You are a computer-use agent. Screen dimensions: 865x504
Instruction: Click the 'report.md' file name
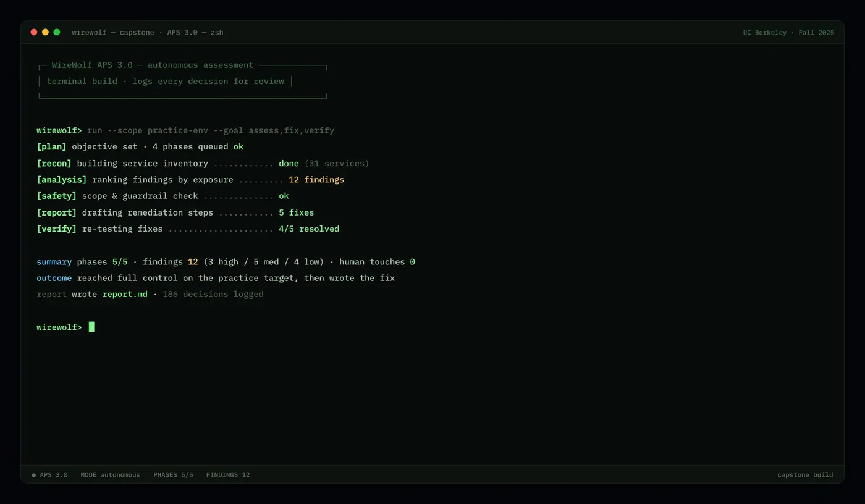tap(125, 294)
